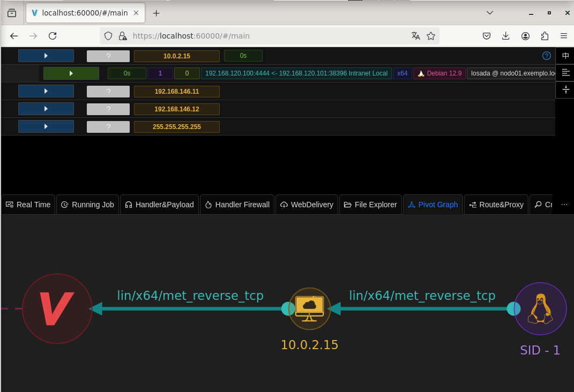Select the 10.0.2.15 IP address tag

point(177,56)
